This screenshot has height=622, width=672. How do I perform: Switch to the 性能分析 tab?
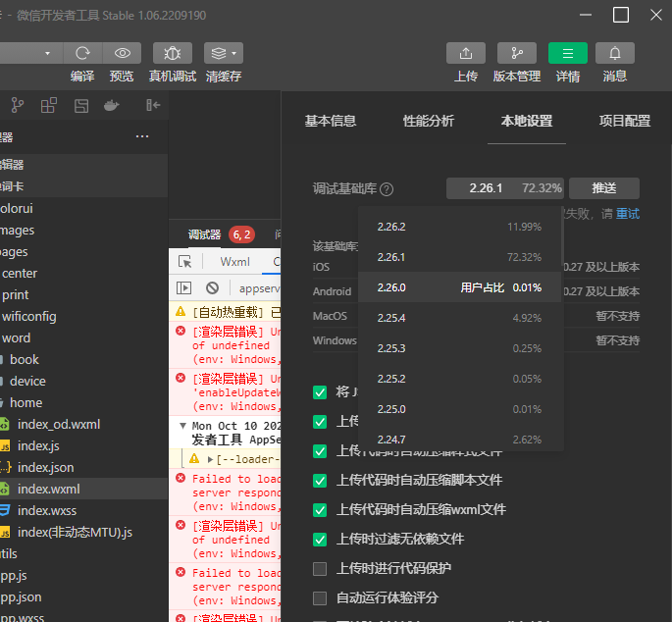(429, 121)
